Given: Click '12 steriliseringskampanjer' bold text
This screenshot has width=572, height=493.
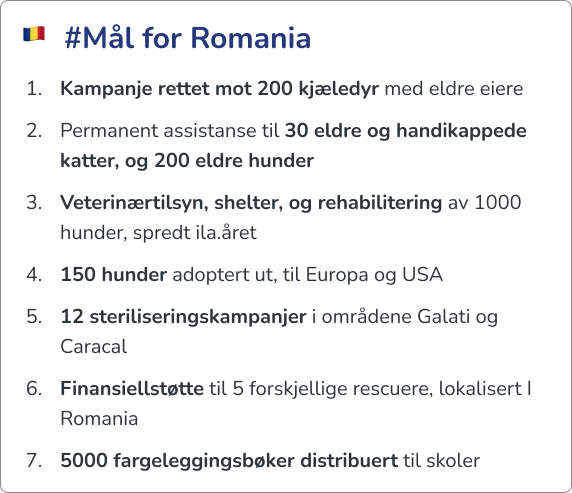Looking at the screenshot, I should tap(183, 317).
